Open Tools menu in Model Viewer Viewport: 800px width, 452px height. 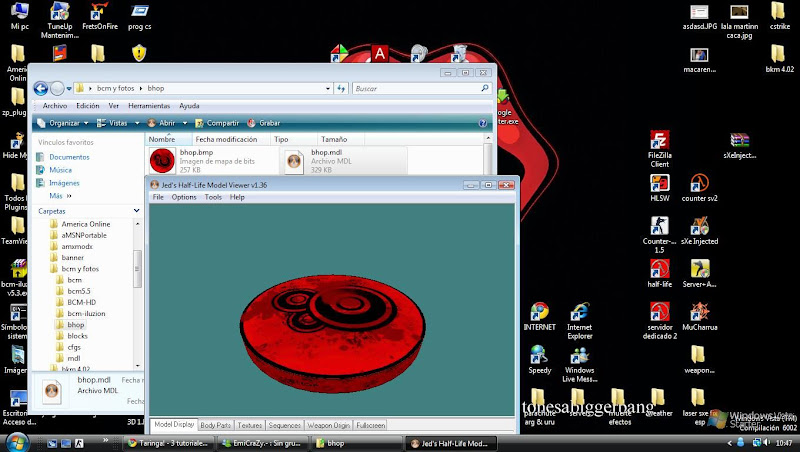(213, 197)
